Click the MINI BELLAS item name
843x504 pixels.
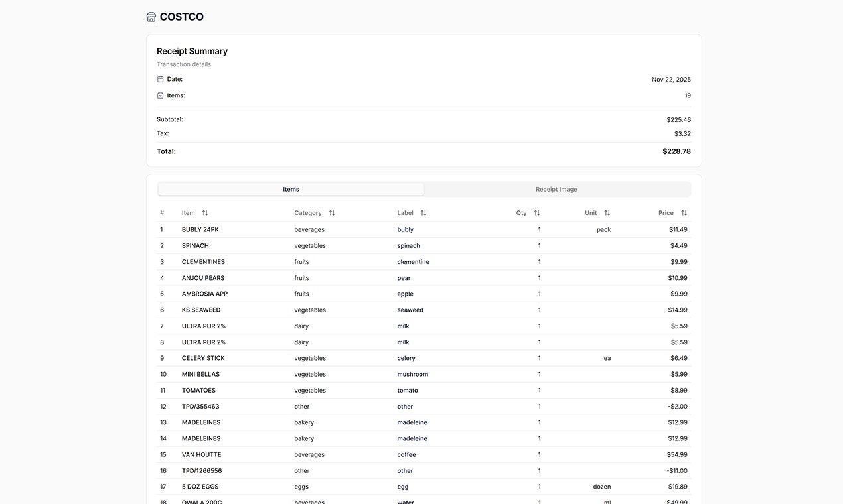(x=200, y=374)
